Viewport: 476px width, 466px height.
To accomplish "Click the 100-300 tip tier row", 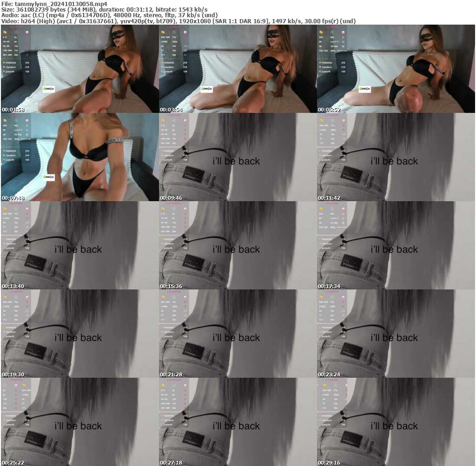I will coord(9,50).
